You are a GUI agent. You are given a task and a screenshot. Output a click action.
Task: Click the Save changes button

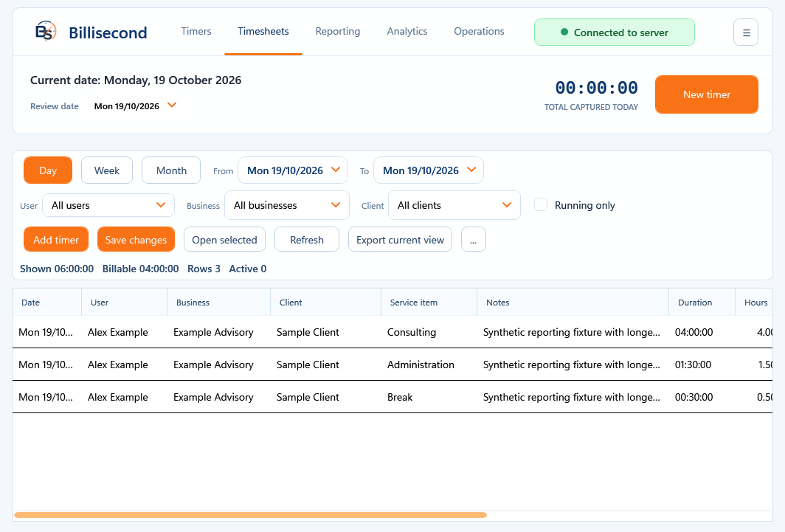136,239
